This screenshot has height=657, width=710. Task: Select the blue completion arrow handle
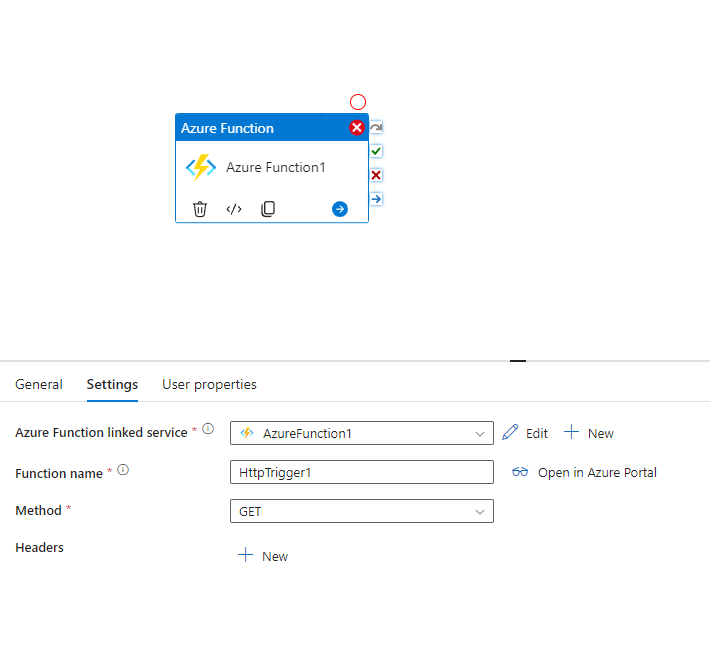pos(376,199)
